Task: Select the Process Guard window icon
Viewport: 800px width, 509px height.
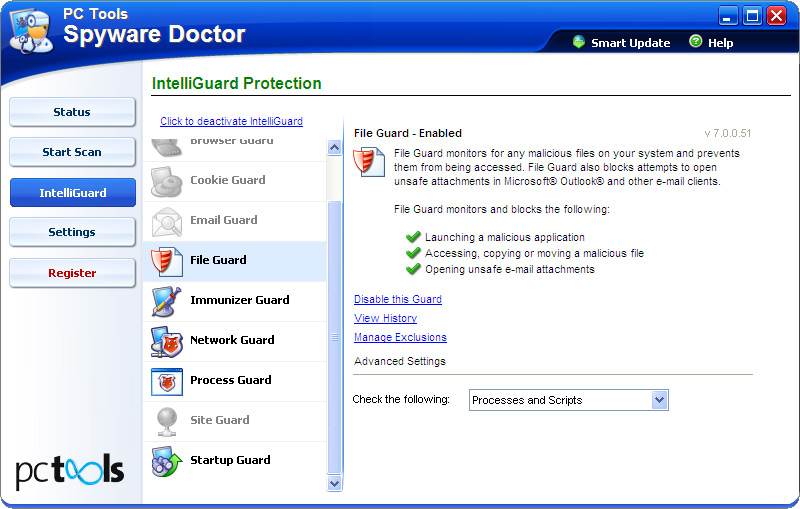Action: tap(166, 382)
